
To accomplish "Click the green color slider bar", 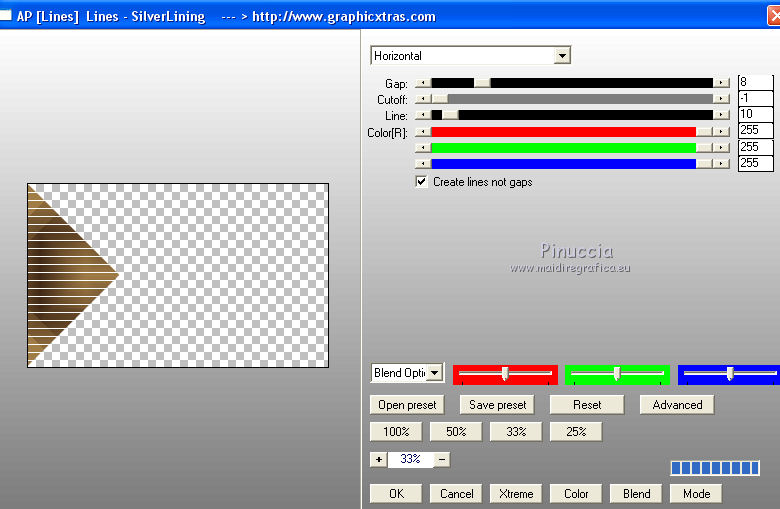I will (x=572, y=148).
